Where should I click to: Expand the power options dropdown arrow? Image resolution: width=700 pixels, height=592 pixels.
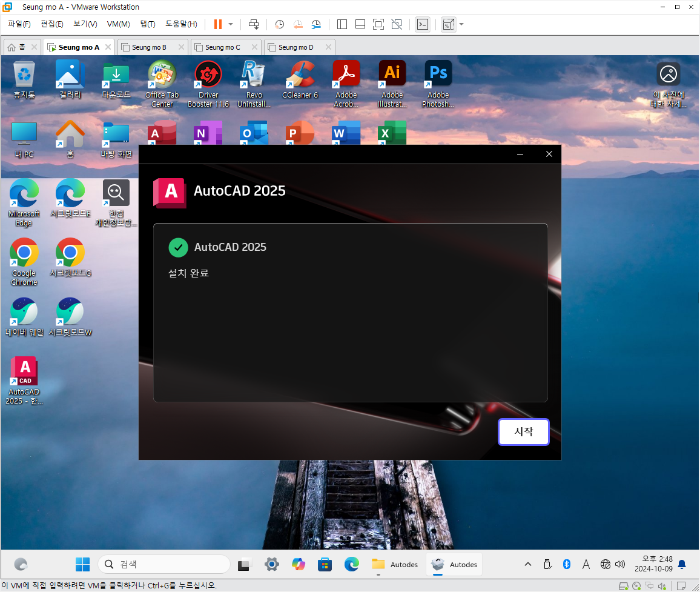[x=231, y=24]
